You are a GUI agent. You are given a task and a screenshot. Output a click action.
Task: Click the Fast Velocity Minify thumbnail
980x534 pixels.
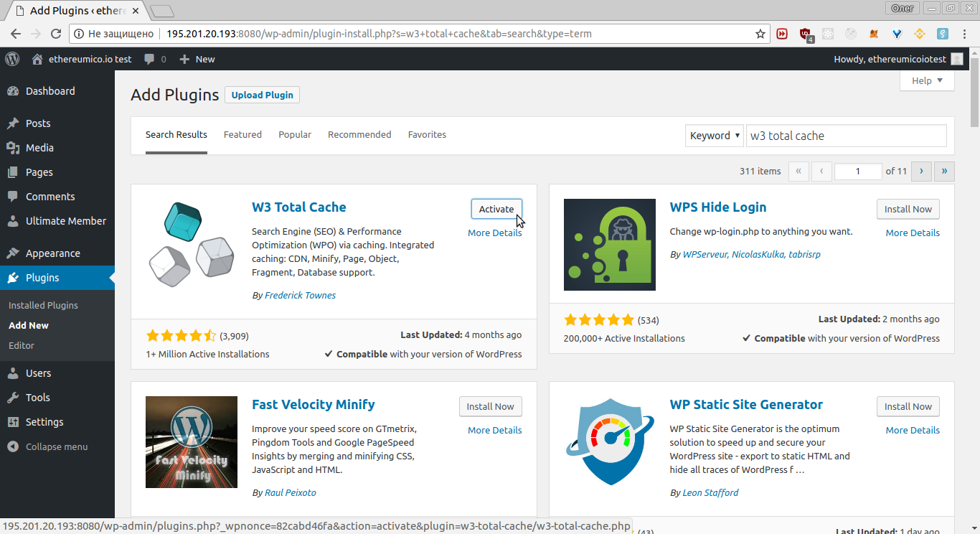pyautogui.click(x=192, y=442)
